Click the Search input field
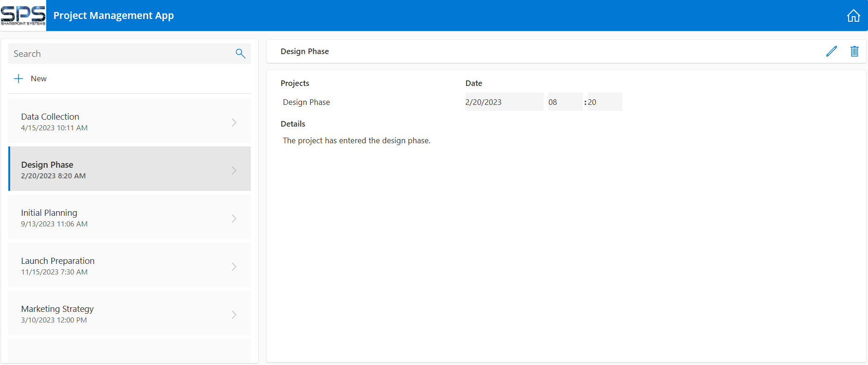 [x=120, y=54]
